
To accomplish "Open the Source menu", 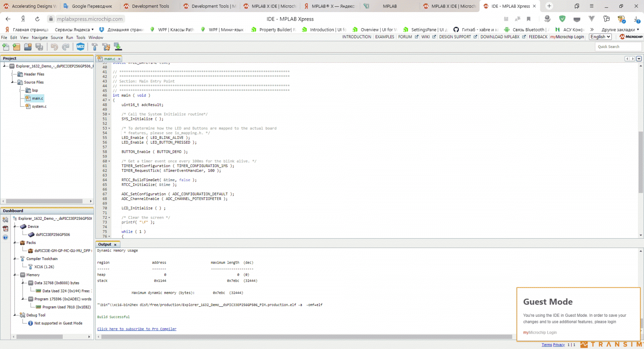I will click(x=57, y=37).
